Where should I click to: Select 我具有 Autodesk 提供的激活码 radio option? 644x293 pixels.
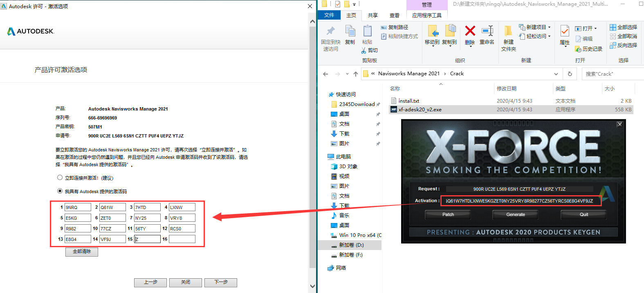60,191
